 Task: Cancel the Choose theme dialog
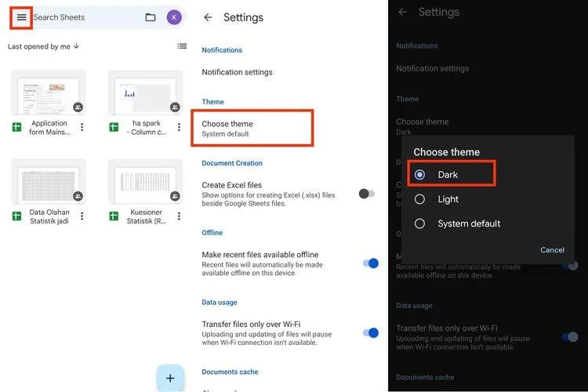pyautogui.click(x=552, y=250)
